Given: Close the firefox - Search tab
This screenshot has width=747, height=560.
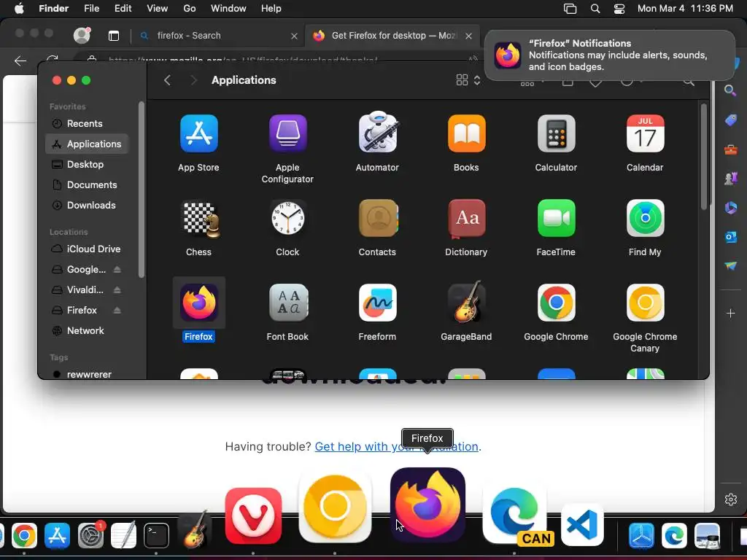Looking at the screenshot, I should click(x=294, y=36).
